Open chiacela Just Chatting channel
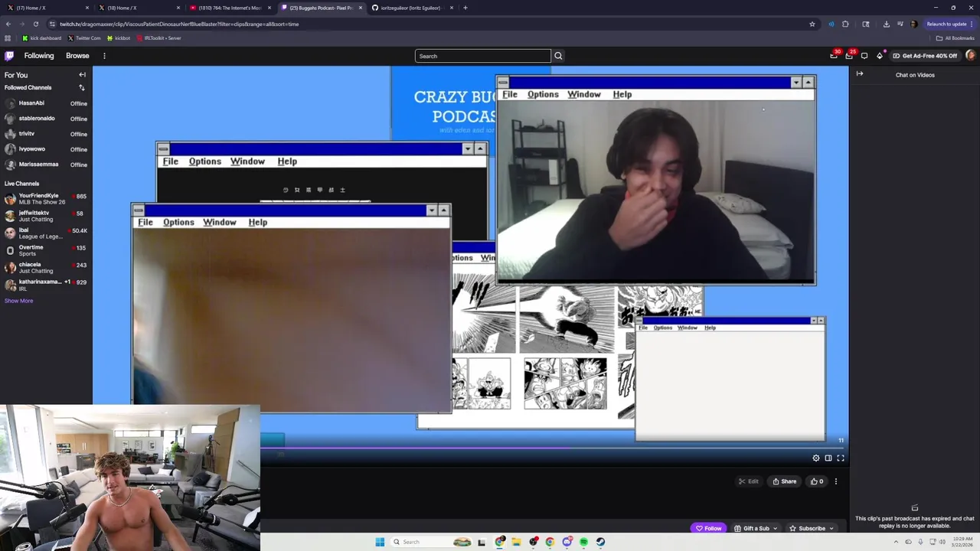Screen dimensions: 980x551 point(46,267)
